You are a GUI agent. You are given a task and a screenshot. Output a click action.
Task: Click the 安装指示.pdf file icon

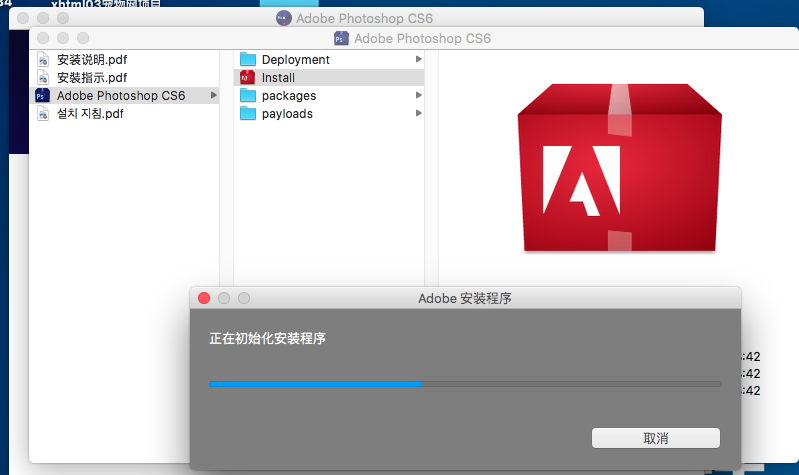coord(43,77)
